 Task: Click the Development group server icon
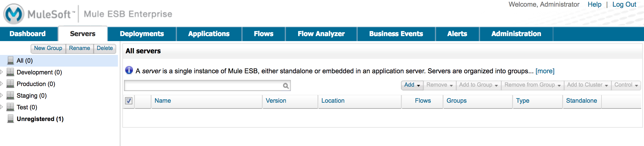point(10,72)
